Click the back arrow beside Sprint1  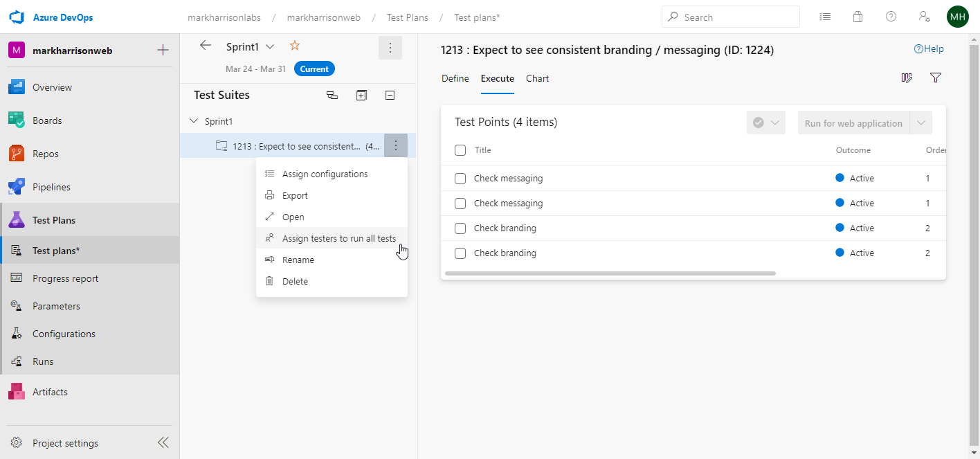click(x=206, y=46)
